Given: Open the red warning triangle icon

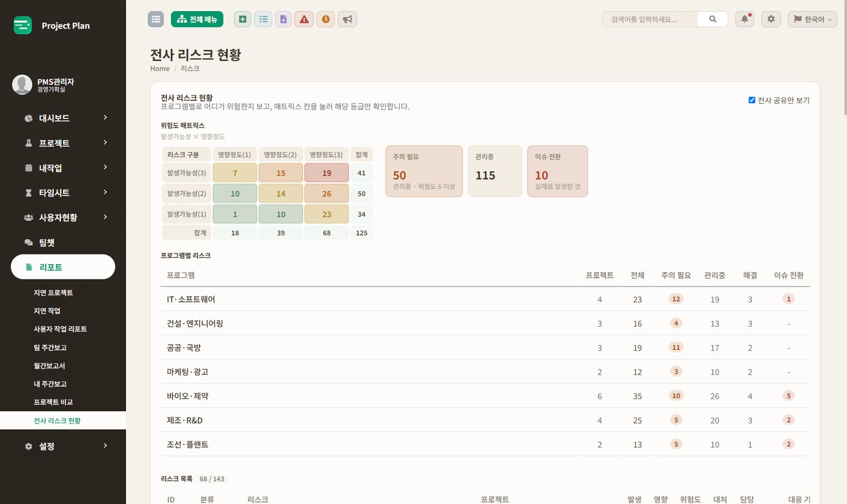Looking at the screenshot, I should pyautogui.click(x=304, y=19).
